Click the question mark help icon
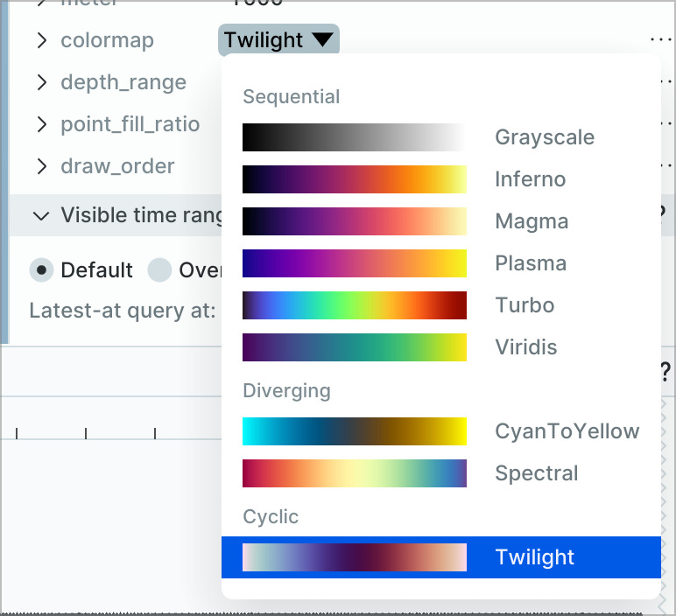676x616 pixels. click(665, 373)
